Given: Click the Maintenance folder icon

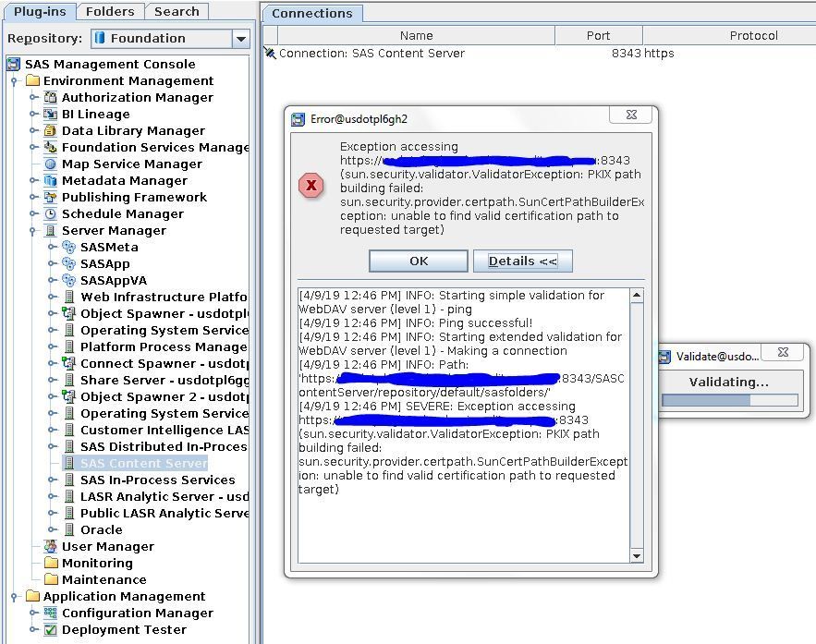Looking at the screenshot, I should coord(51,579).
